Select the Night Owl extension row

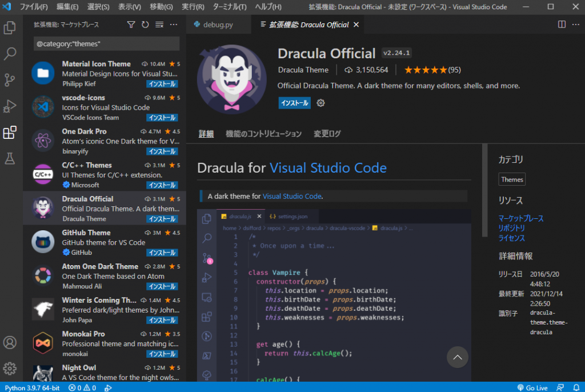pos(105,372)
